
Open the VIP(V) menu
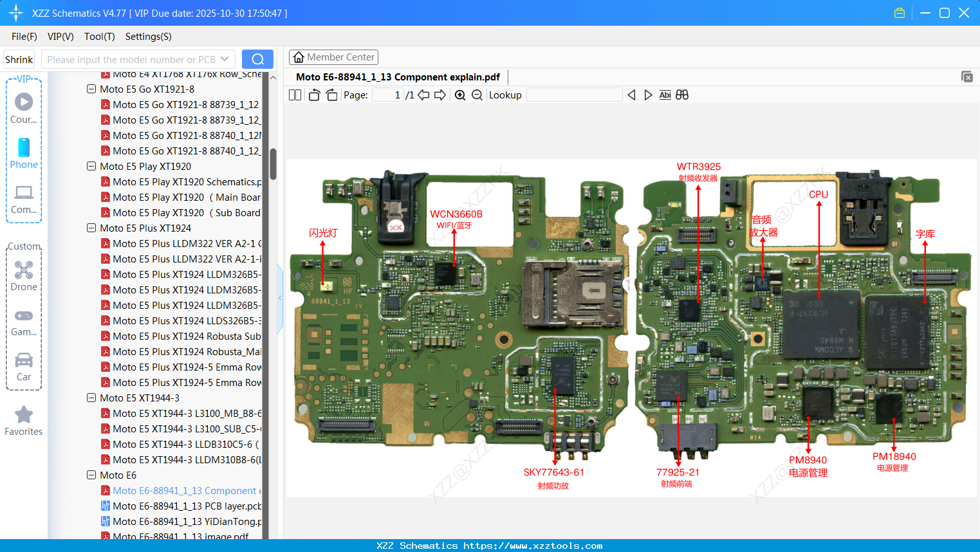60,37
